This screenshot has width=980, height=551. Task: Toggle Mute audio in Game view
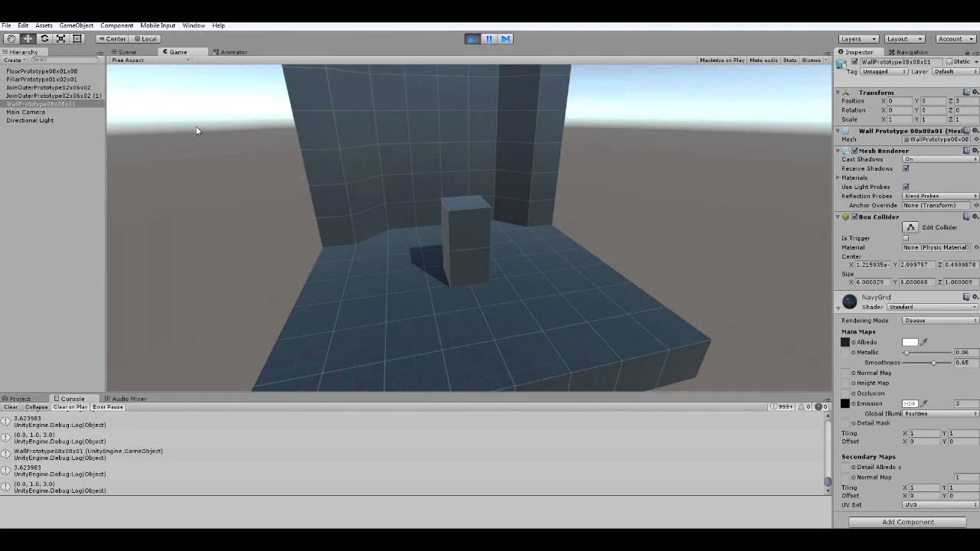point(763,60)
